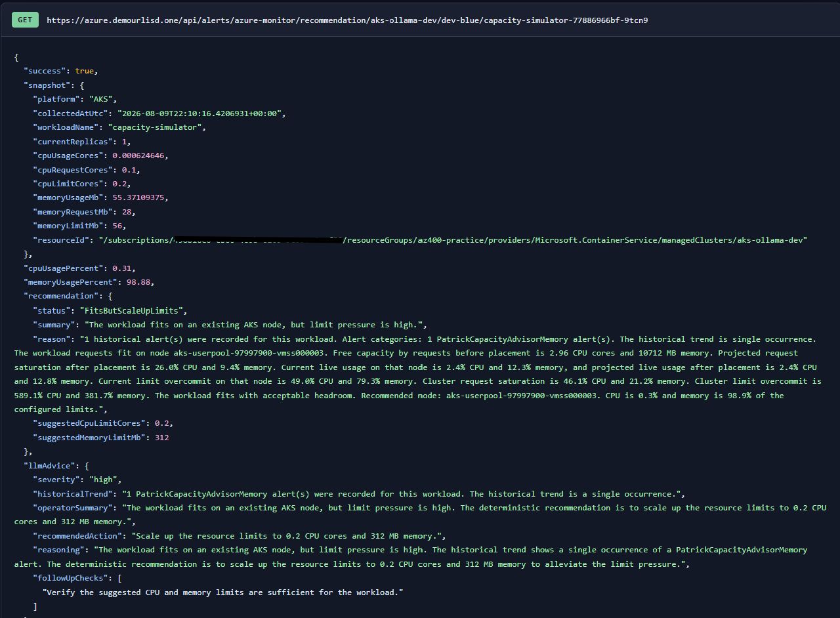Click the "cpuRequestCores" key
Viewport: 840px width, 618px height.
[72, 170]
